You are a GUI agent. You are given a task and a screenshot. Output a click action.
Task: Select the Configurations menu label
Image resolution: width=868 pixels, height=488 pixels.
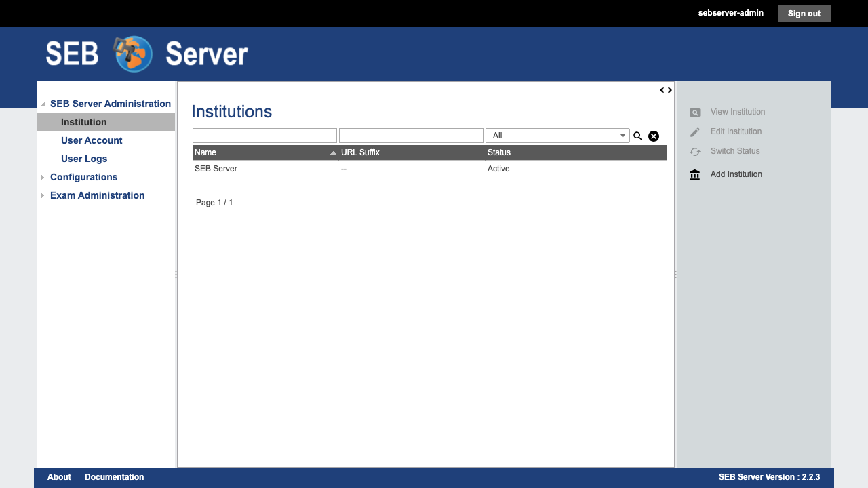(x=83, y=177)
